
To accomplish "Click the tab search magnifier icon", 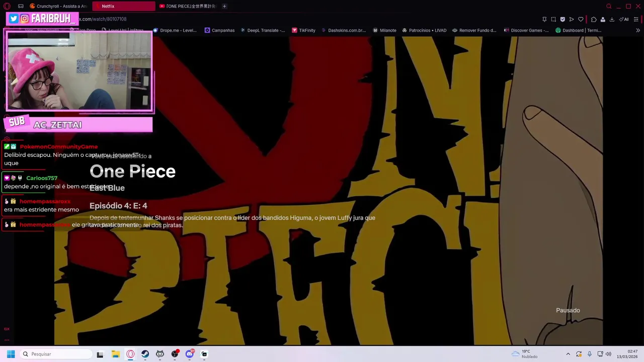I will 609,6.
